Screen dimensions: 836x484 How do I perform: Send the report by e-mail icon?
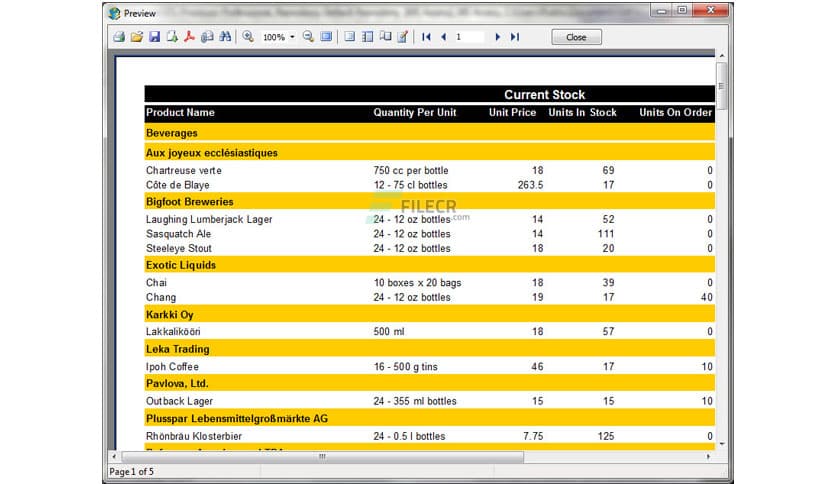(207, 37)
